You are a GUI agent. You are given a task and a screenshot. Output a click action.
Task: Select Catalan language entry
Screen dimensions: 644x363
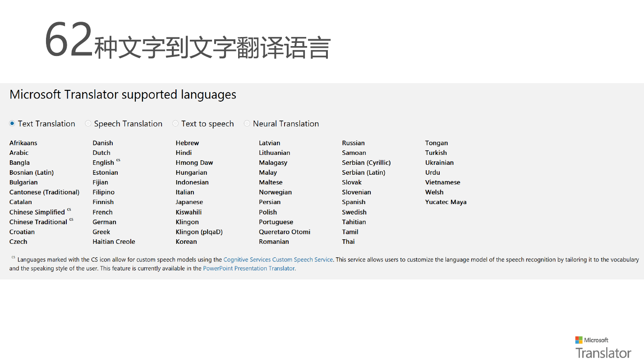21,202
